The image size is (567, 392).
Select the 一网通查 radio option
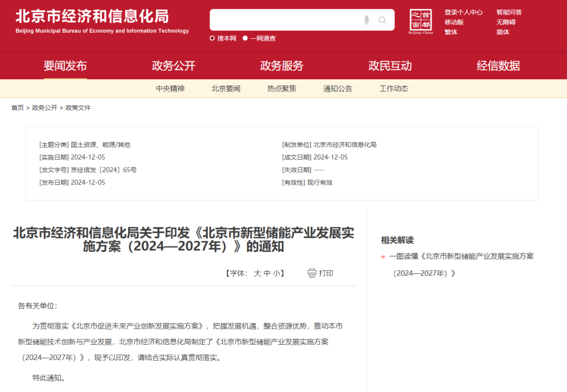pos(245,38)
